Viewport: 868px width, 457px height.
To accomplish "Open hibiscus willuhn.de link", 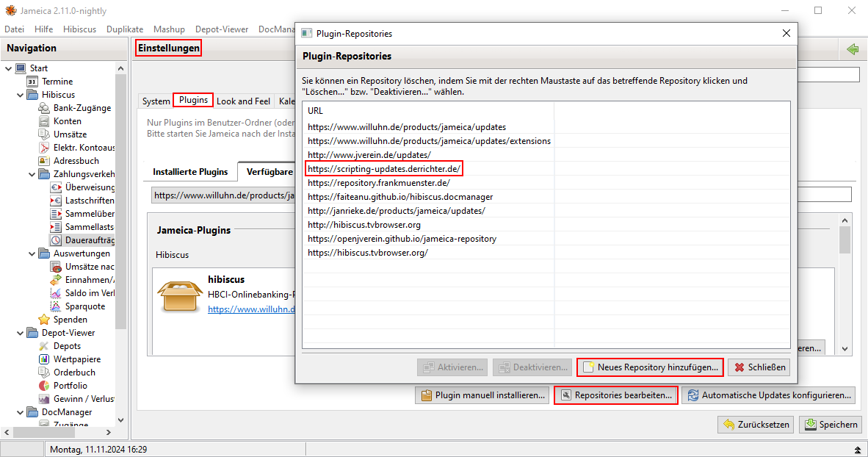I will coord(251,309).
